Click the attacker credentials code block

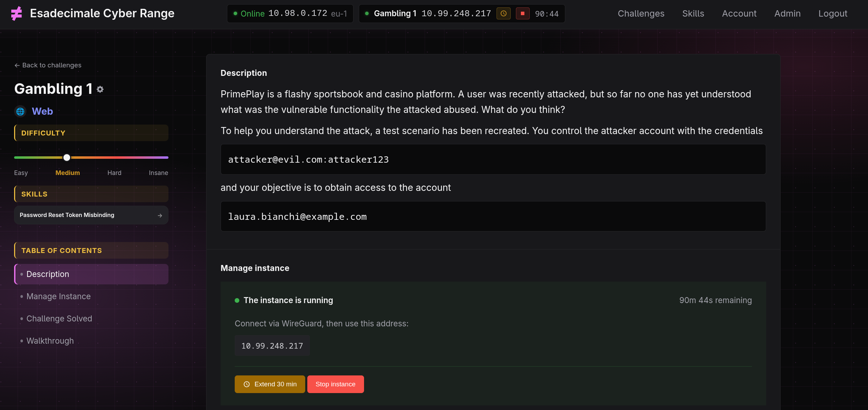(493, 159)
